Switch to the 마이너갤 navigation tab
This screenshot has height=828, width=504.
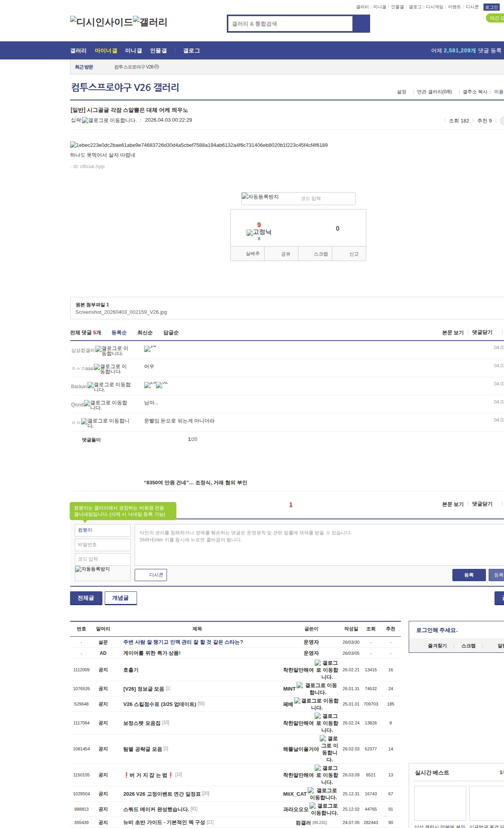(106, 50)
